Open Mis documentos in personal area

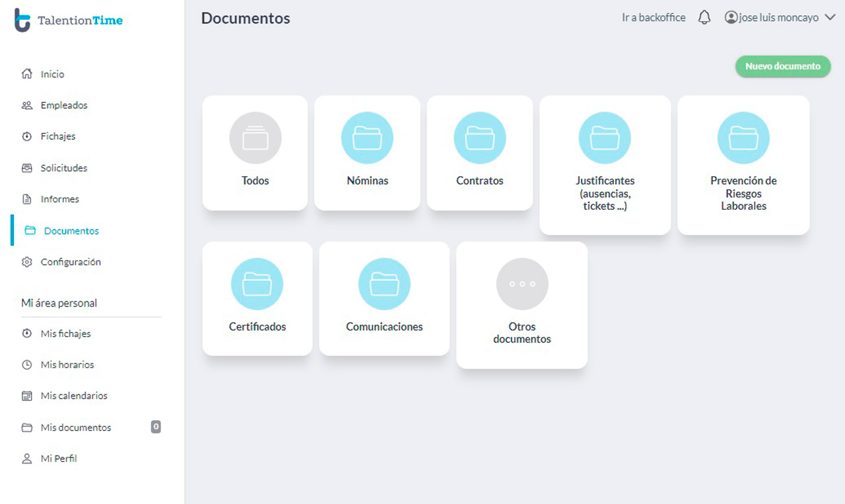point(75,427)
